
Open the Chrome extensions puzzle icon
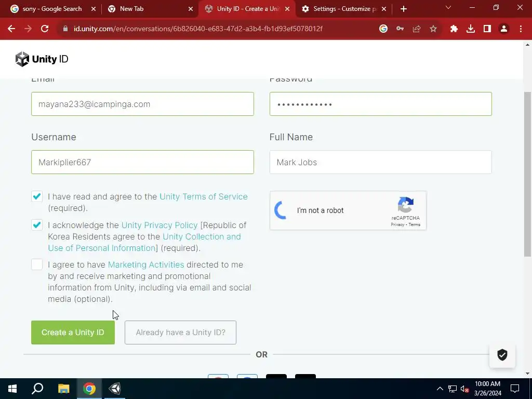tap(454, 29)
